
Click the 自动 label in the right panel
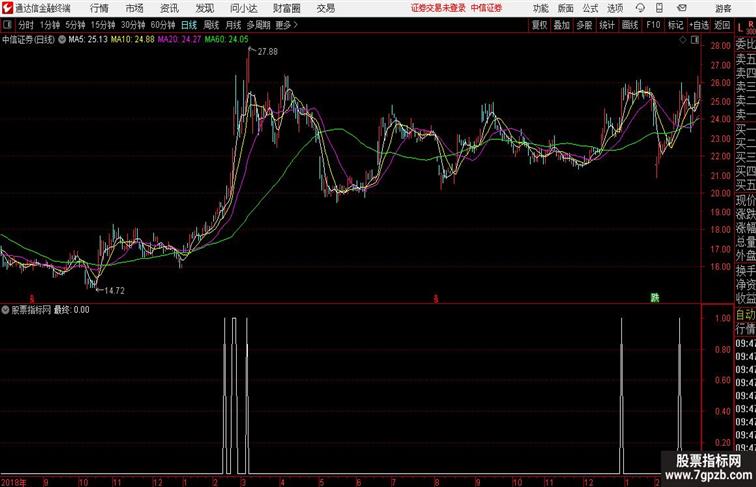(745, 315)
